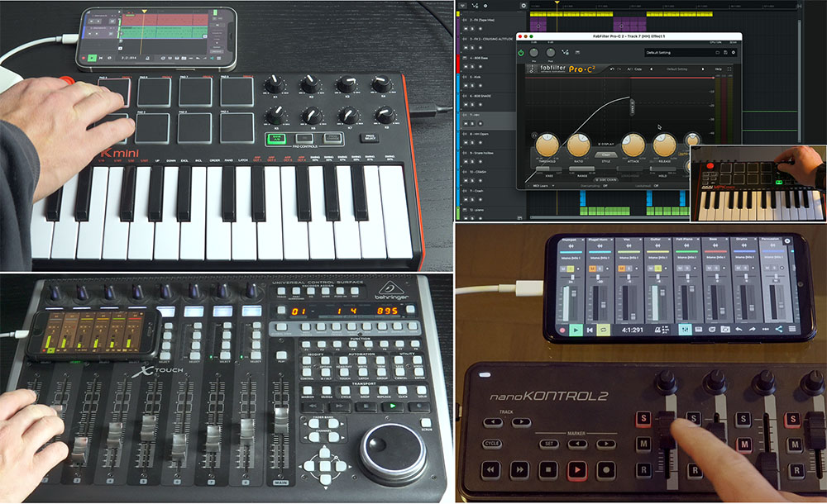Select the 12 - piano track name
This screenshot has width=827, height=504.
[x=477, y=210]
